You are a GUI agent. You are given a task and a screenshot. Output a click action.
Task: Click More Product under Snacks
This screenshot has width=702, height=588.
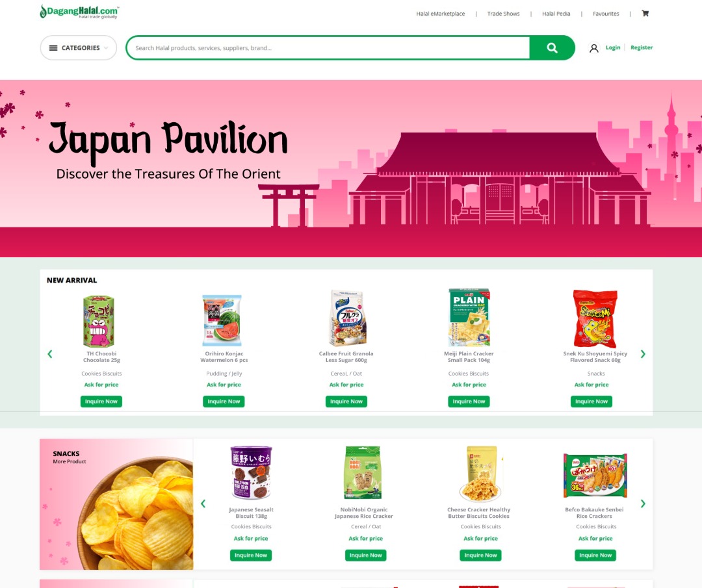[70, 461]
